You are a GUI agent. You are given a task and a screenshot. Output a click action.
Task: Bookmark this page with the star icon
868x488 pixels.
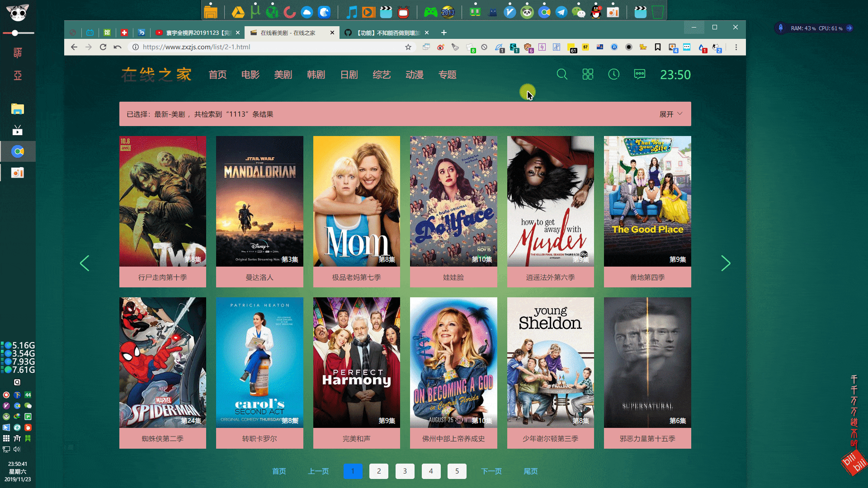click(x=408, y=47)
